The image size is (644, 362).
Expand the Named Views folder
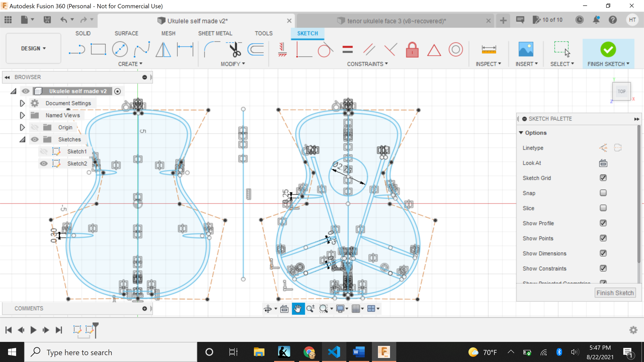click(x=22, y=115)
